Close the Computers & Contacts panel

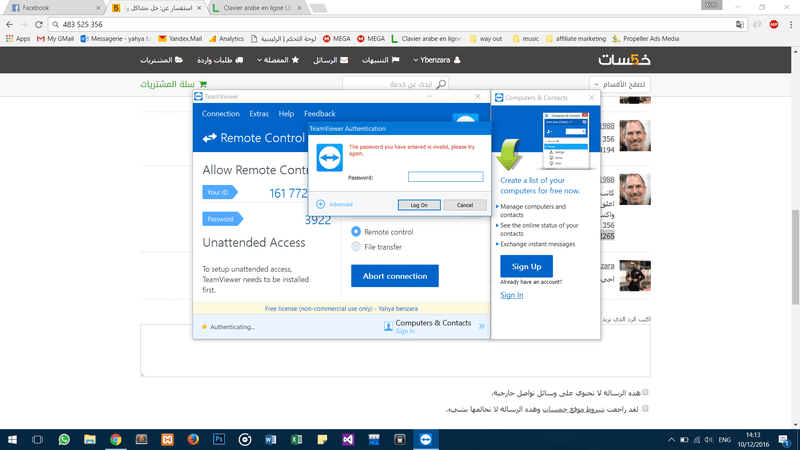coord(591,97)
